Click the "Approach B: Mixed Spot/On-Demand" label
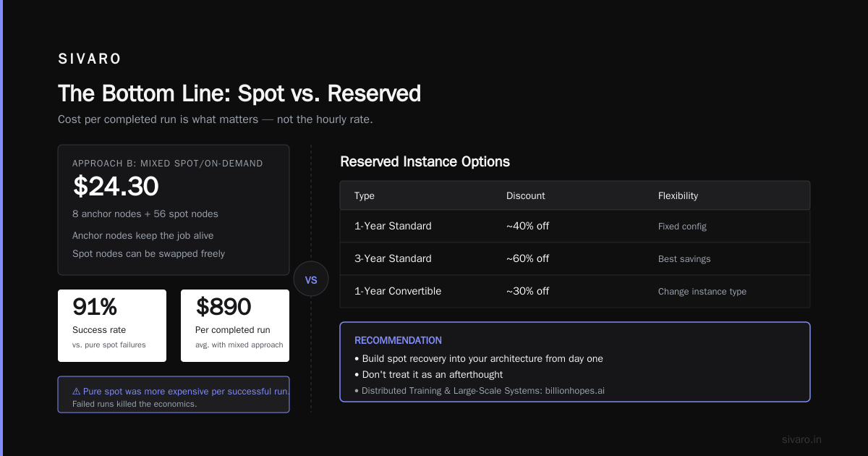The height and width of the screenshot is (456, 868). tap(168, 164)
